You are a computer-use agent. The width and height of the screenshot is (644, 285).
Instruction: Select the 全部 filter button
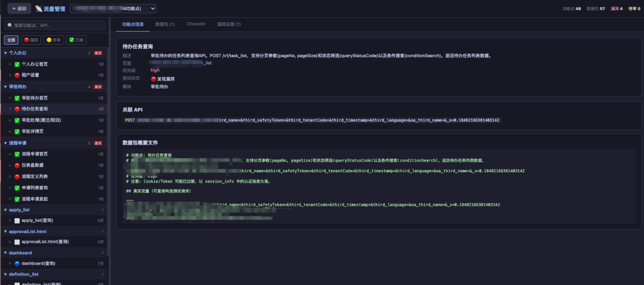11,40
